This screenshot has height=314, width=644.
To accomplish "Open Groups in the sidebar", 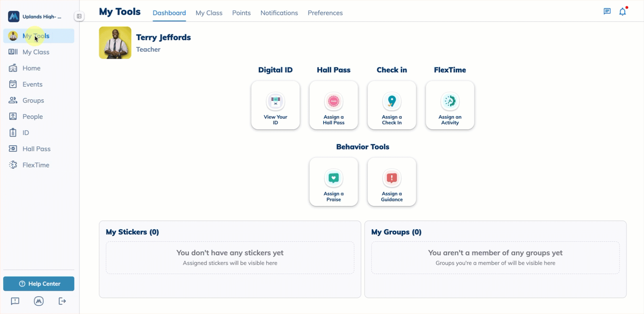I will coord(33,100).
